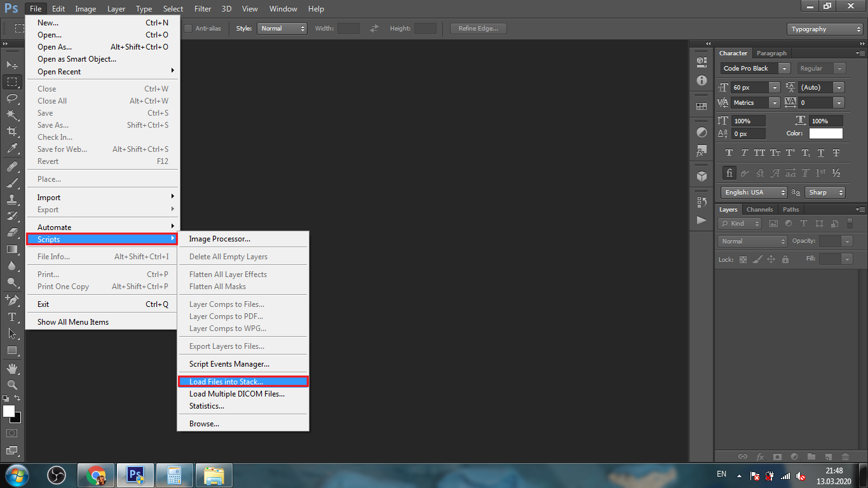Select the Rectangular Marquee tool
The height and width of the screenshot is (488, 868).
pyautogui.click(x=12, y=82)
